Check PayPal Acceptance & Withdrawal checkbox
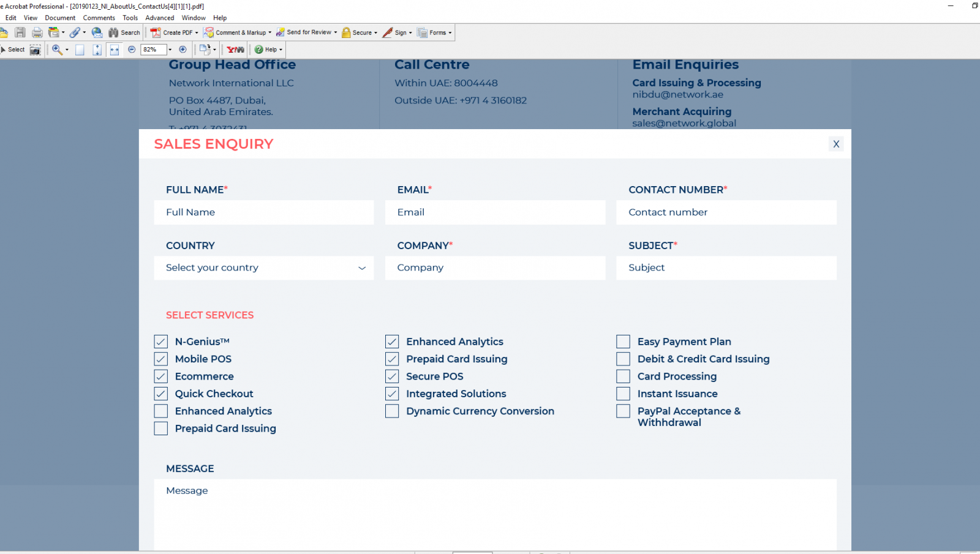This screenshot has width=980, height=554. (x=623, y=411)
